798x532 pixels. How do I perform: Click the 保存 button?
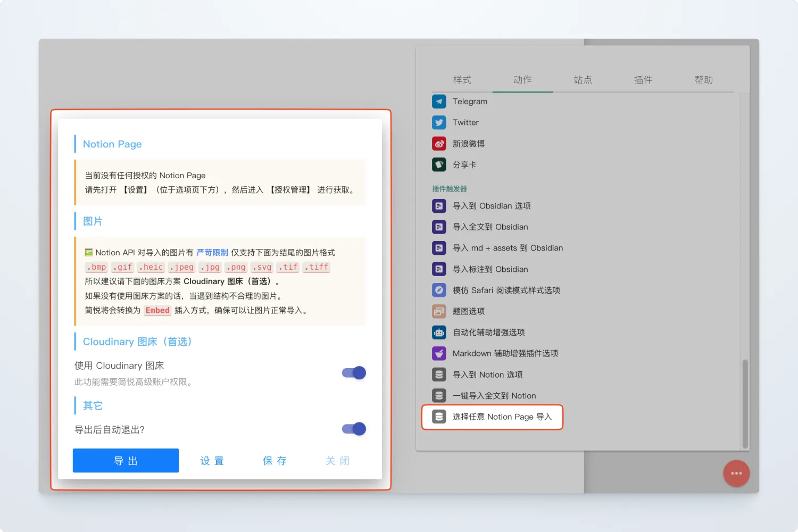pos(275,461)
